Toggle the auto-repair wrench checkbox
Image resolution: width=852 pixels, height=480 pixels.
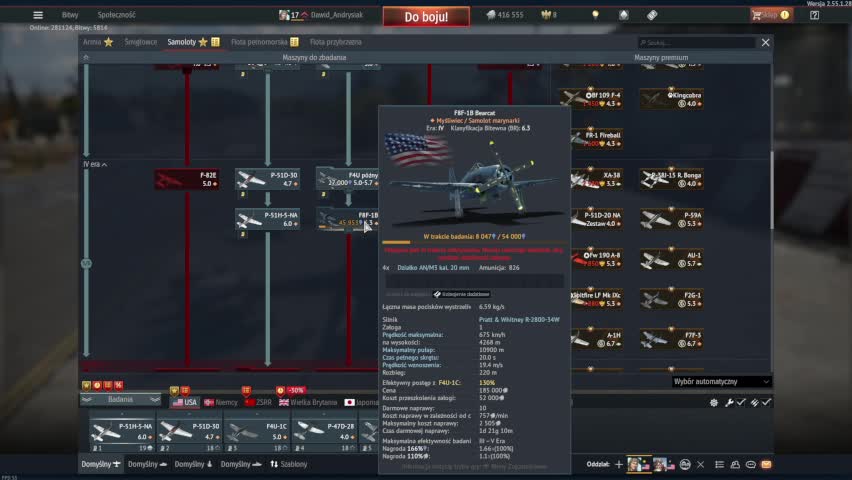[x=735, y=402]
